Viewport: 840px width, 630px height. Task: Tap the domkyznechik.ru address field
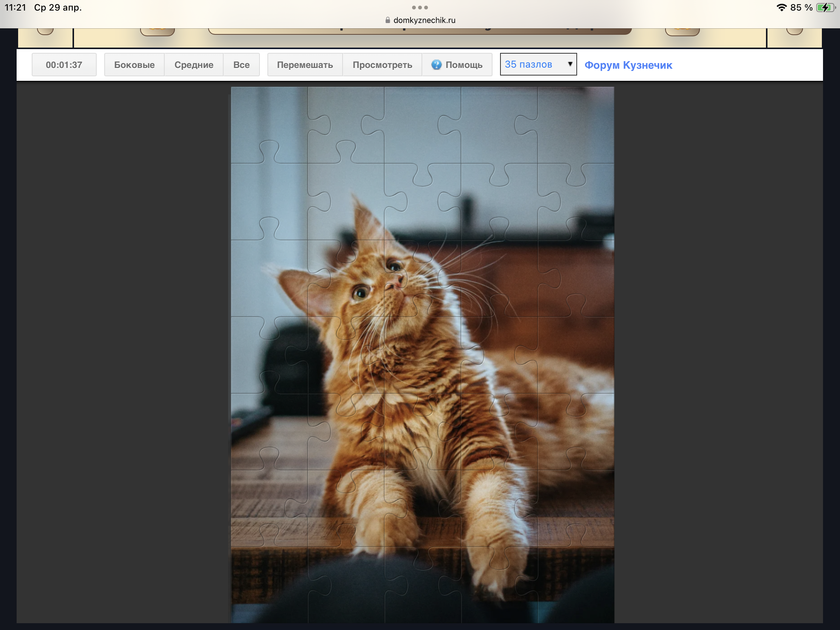click(x=424, y=20)
